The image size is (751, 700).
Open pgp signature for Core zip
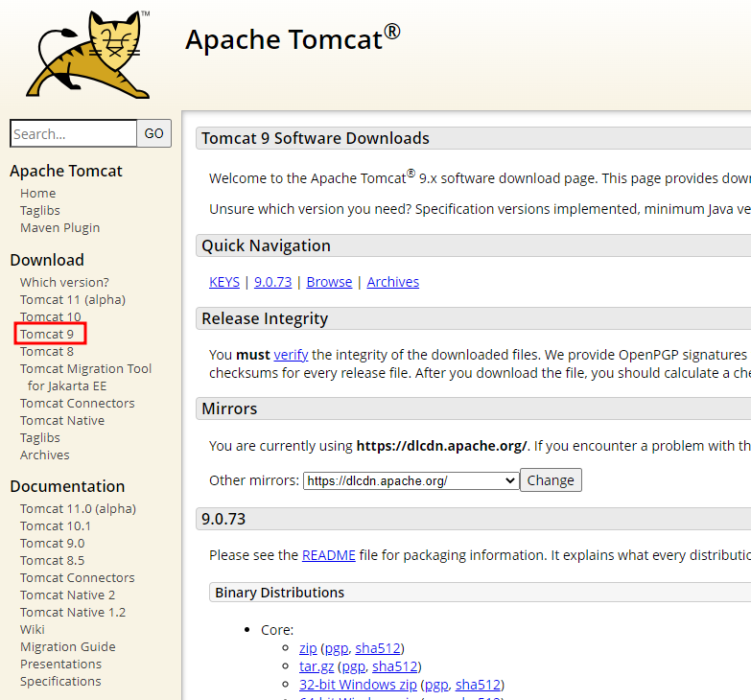[x=337, y=648]
